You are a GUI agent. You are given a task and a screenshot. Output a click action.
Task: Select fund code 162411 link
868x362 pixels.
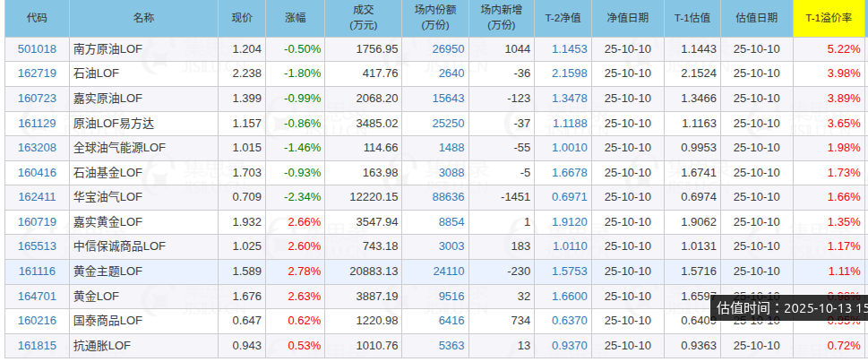(37, 196)
